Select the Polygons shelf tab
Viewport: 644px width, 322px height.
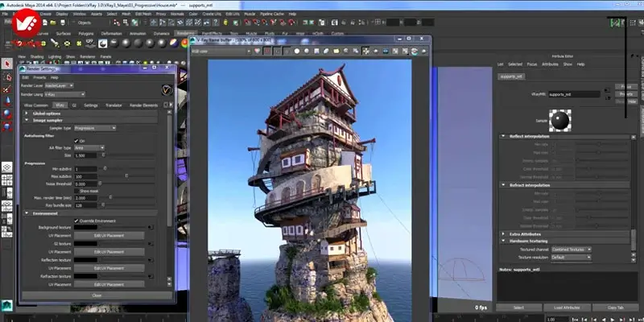[x=86, y=34]
